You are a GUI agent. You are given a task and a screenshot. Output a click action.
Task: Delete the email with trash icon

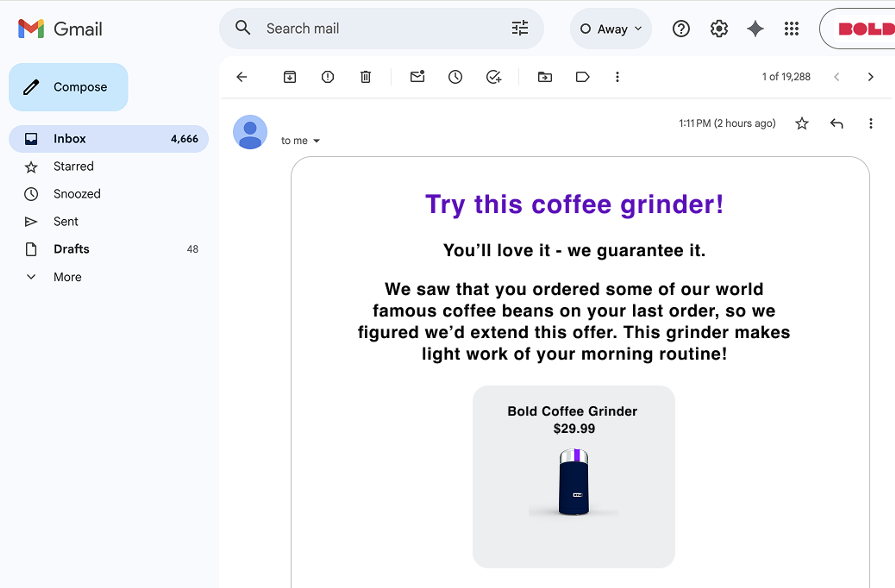pos(365,77)
